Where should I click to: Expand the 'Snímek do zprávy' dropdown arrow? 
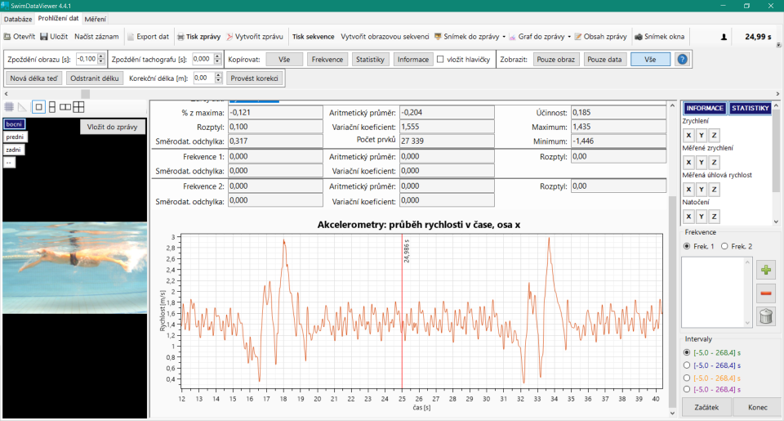(x=502, y=37)
